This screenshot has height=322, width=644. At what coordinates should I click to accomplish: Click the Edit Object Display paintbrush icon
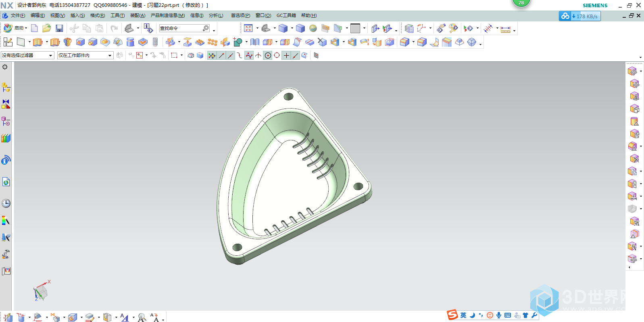pos(453,28)
